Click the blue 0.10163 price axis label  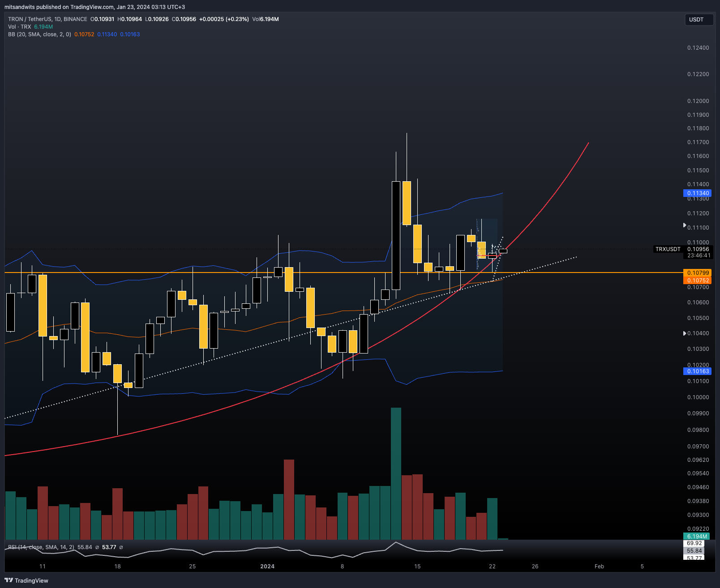point(697,371)
